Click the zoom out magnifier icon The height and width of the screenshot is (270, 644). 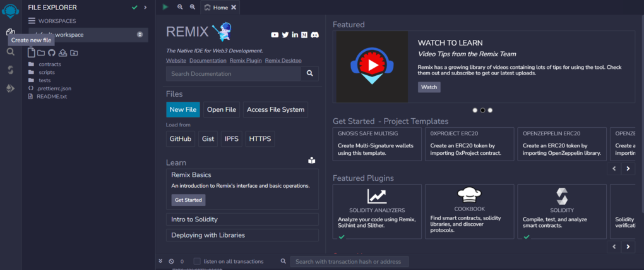(x=180, y=7)
